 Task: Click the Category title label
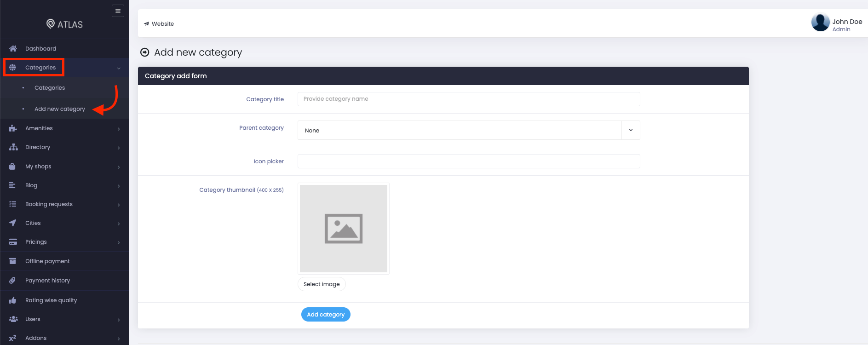[x=265, y=99]
